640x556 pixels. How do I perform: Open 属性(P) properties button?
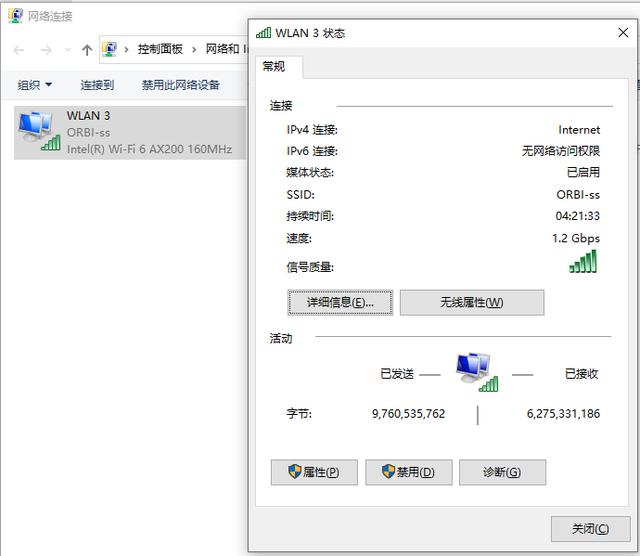pos(314,472)
